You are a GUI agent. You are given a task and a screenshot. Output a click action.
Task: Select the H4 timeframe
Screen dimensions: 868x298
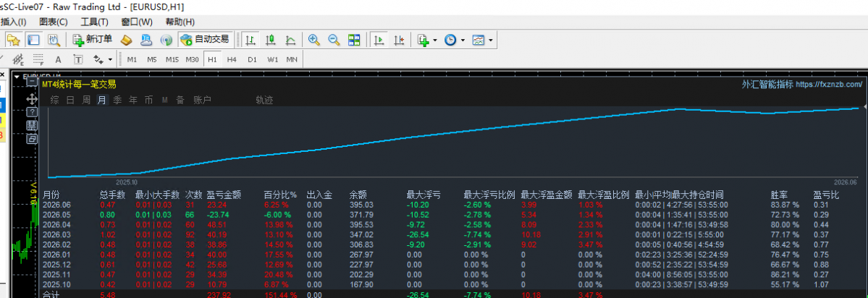(x=232, y=59)
